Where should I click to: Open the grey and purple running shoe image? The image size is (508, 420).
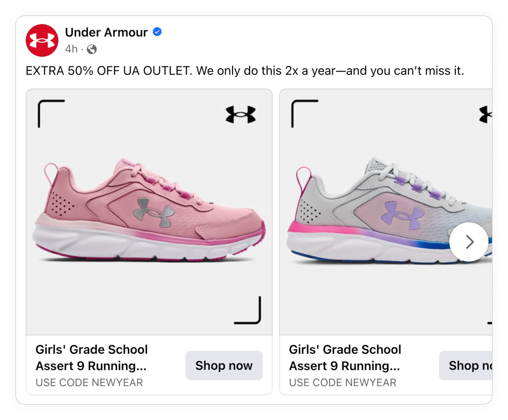tap(386, 212)
